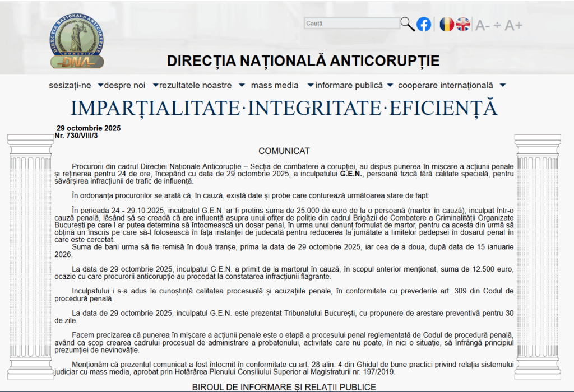Open the Facebook page icon
The height and width of the screenshot is (392, 574).
[424, 24]
